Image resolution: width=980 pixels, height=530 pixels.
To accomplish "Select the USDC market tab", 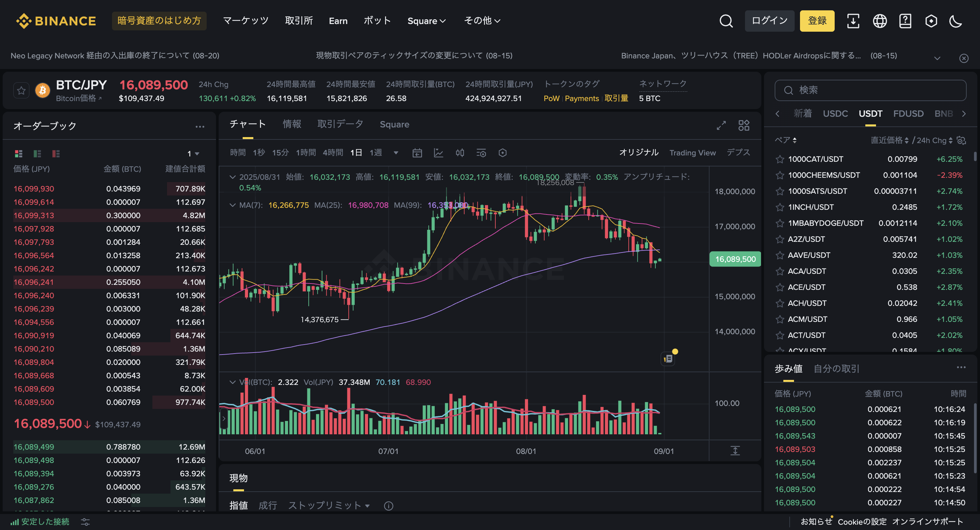I will coord(835,114).
